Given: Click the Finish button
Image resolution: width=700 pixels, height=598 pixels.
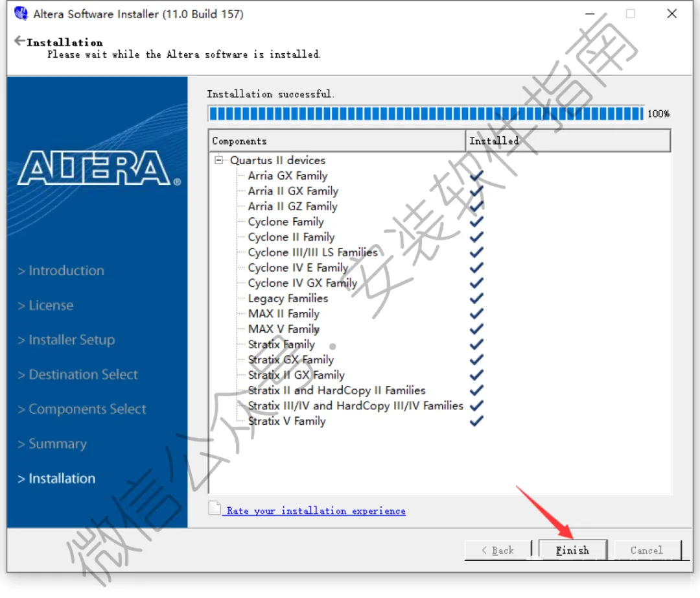Looking at the screenshot, I should 573,550.
